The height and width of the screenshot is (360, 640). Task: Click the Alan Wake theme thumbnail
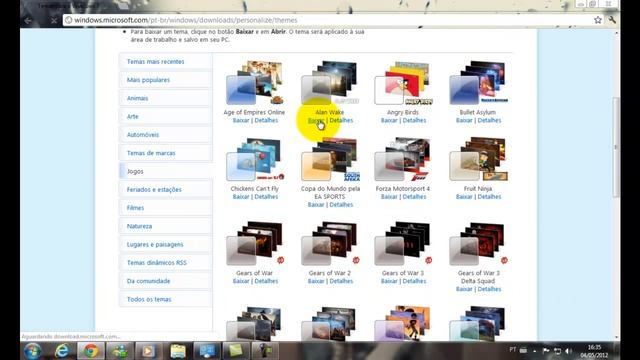tap(330, 83)
